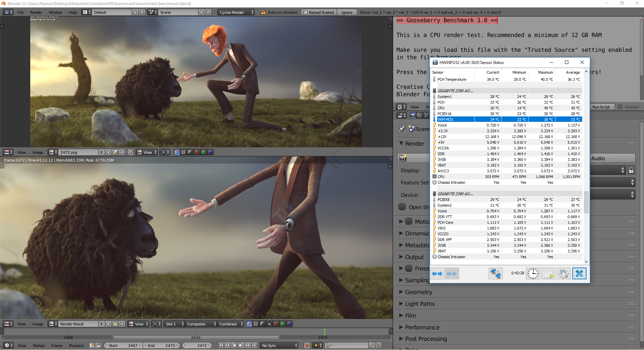The height and width of the screenshot is (350, 644).
Task: Collapse the Render panel
Action: [x=401, y=143]
